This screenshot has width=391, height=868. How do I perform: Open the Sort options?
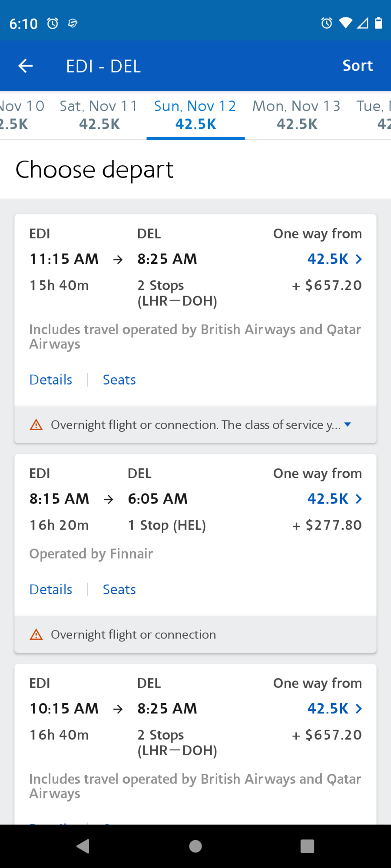358,66
